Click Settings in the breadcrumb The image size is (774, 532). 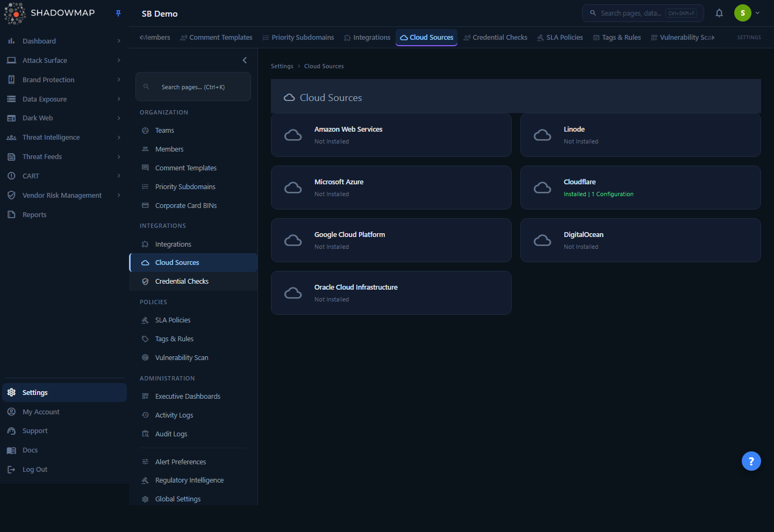click(x=282, y=66)
